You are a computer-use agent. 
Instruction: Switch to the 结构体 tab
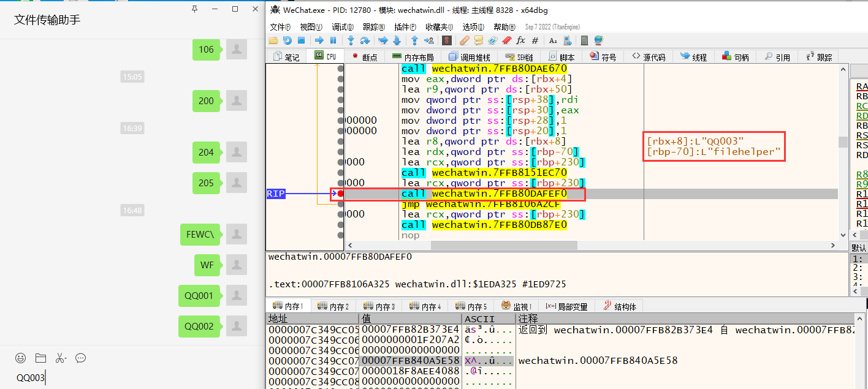619,306
